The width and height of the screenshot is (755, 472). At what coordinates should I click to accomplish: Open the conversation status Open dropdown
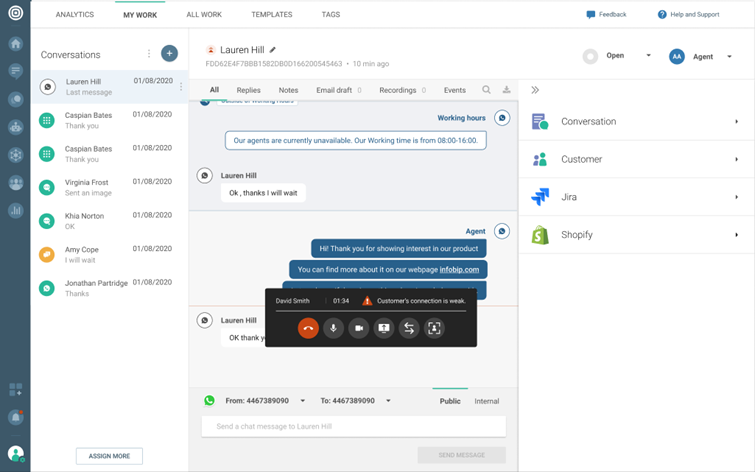tap(648, 56)
